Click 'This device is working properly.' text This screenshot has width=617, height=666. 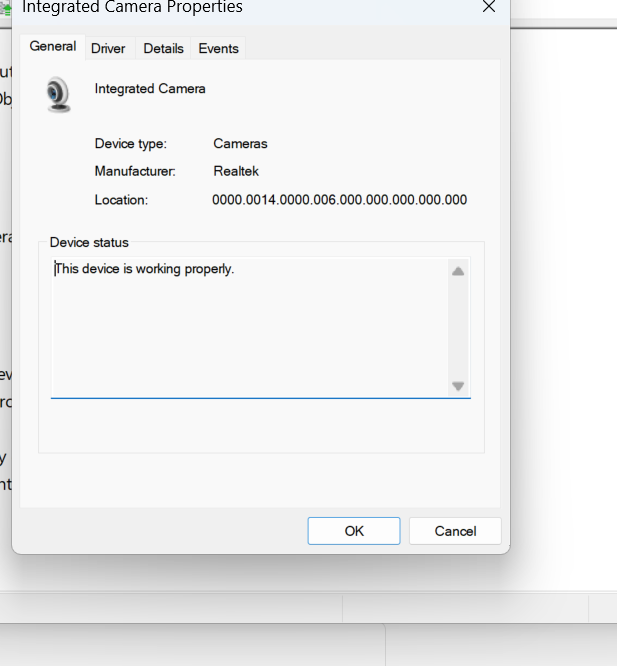tap(144, 269)
